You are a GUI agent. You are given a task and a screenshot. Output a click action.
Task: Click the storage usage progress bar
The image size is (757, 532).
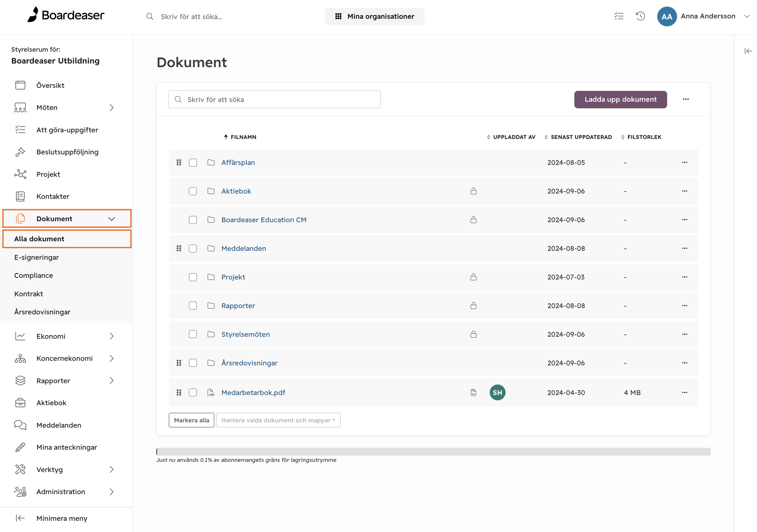point(433,452)
